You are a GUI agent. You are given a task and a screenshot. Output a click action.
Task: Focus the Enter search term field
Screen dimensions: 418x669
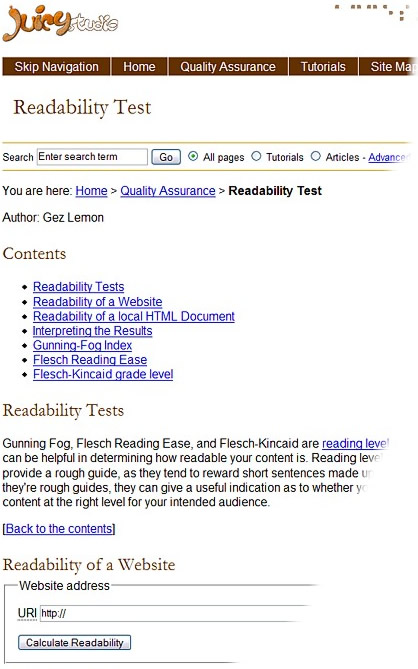92,157
